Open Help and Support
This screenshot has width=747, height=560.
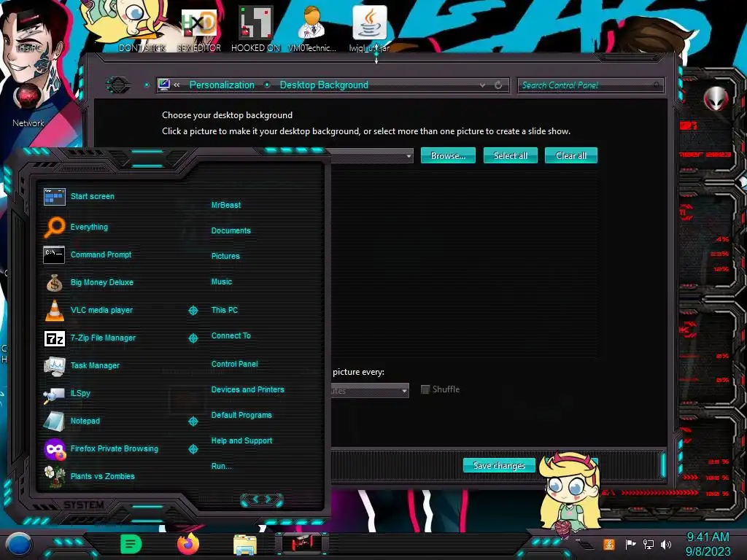coord(241,441)
